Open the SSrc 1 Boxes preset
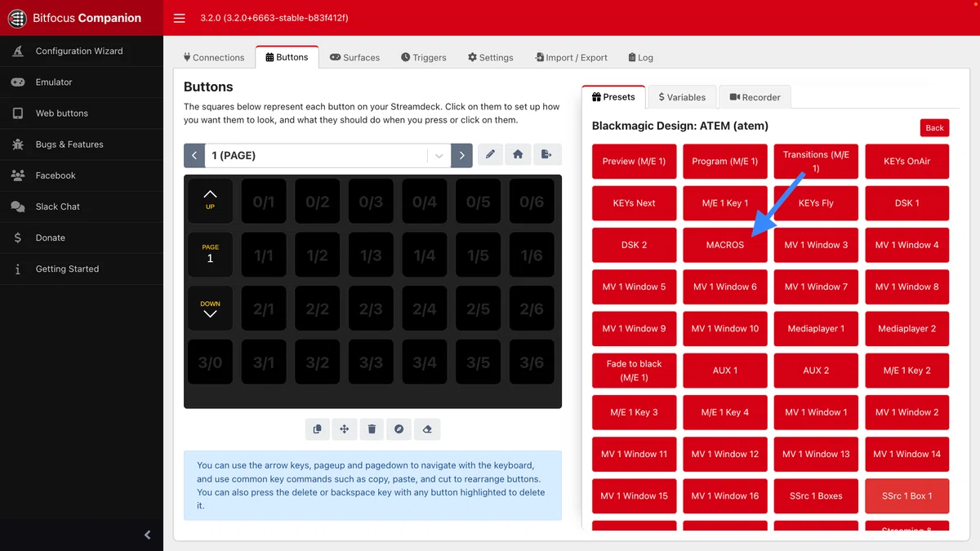 point(816,495)
